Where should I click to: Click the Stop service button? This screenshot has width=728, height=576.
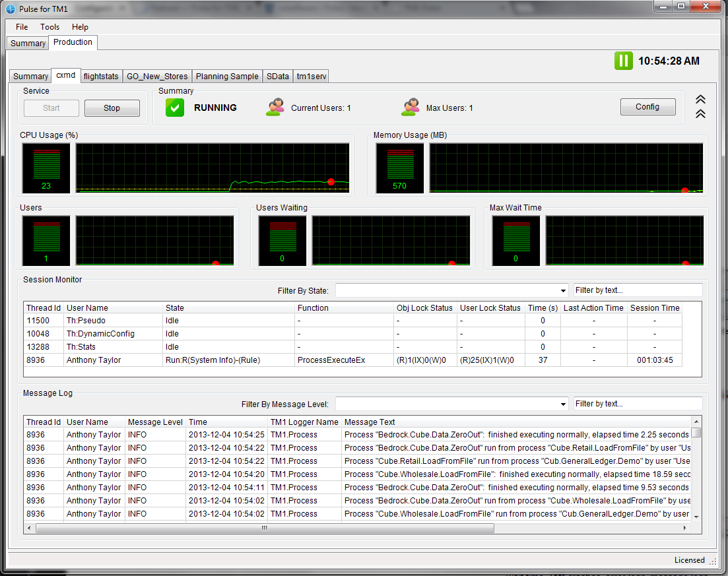tap(112, 108)
